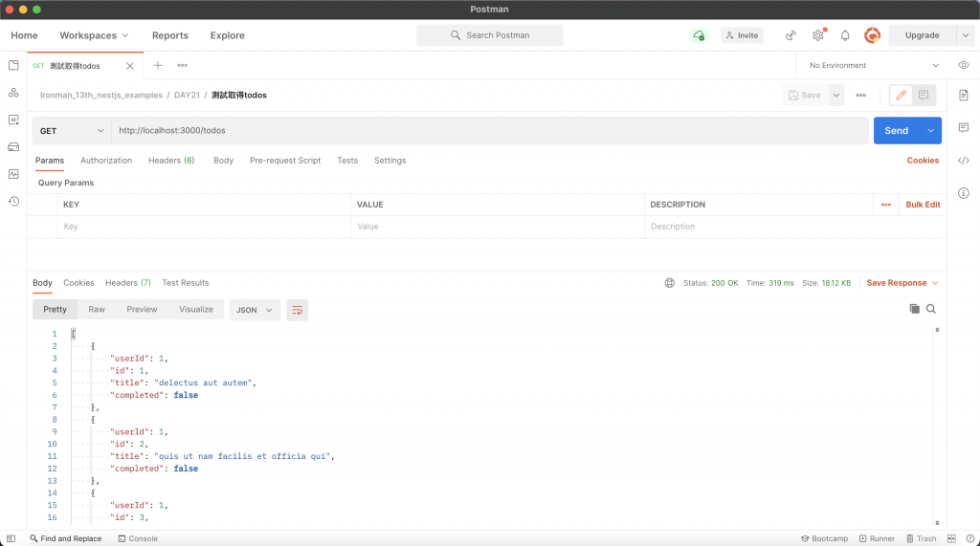The image size is (980, 546).
Task: Click the network globe icon near status
Action: tap(669, 283)
